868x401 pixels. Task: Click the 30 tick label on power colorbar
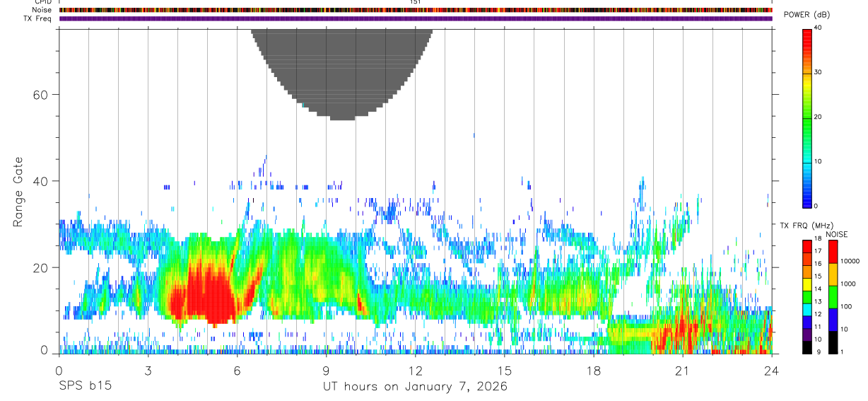819,72
